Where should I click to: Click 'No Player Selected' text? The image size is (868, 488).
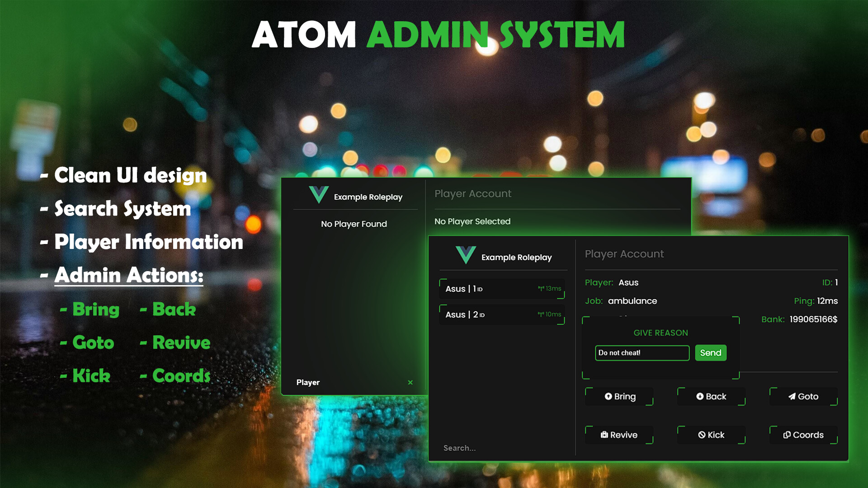(472, 221)
